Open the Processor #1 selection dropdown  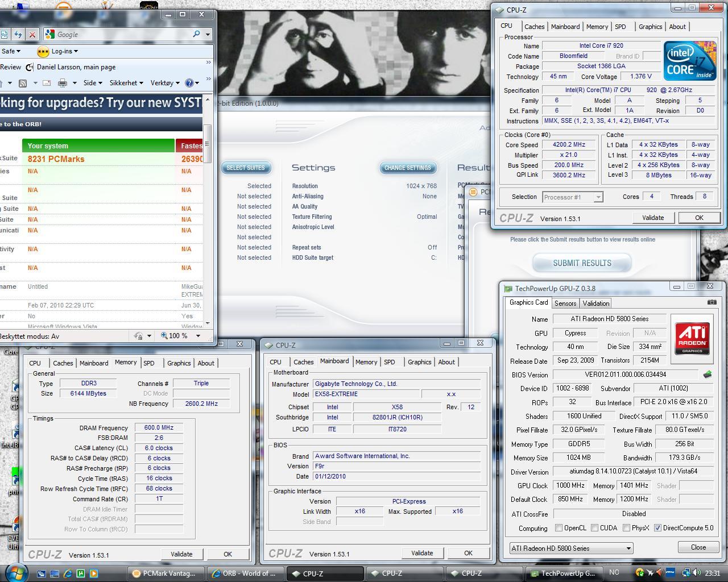coord(572,197)
